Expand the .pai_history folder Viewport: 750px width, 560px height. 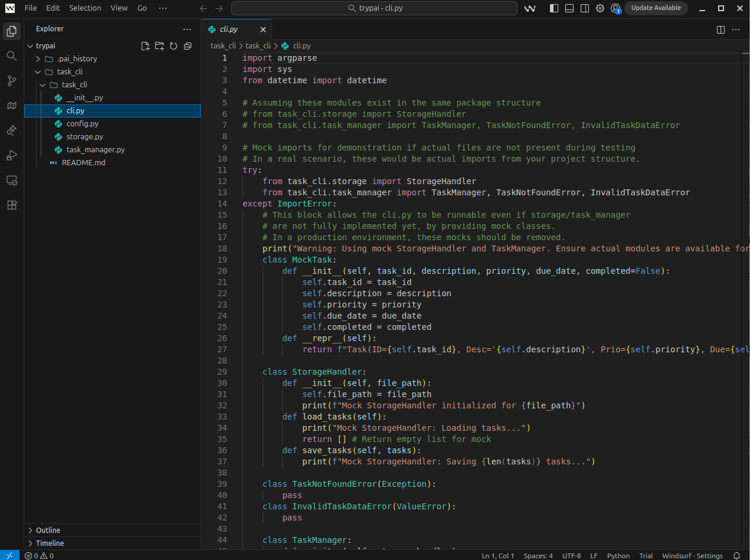coord(77,59)
